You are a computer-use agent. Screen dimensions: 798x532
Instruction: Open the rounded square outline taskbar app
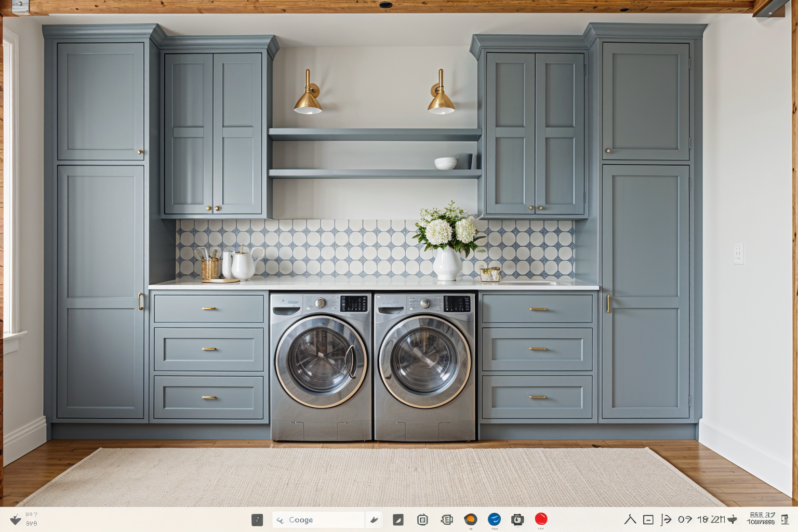point(422,520)
